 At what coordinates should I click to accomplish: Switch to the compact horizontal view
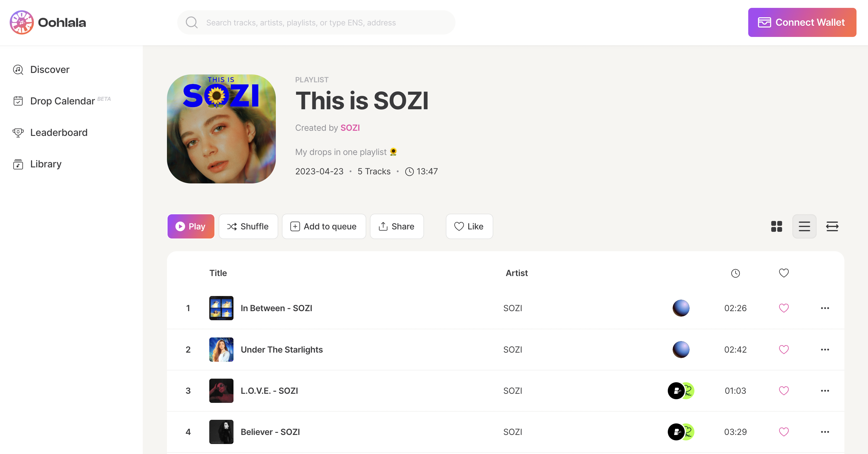832,226
